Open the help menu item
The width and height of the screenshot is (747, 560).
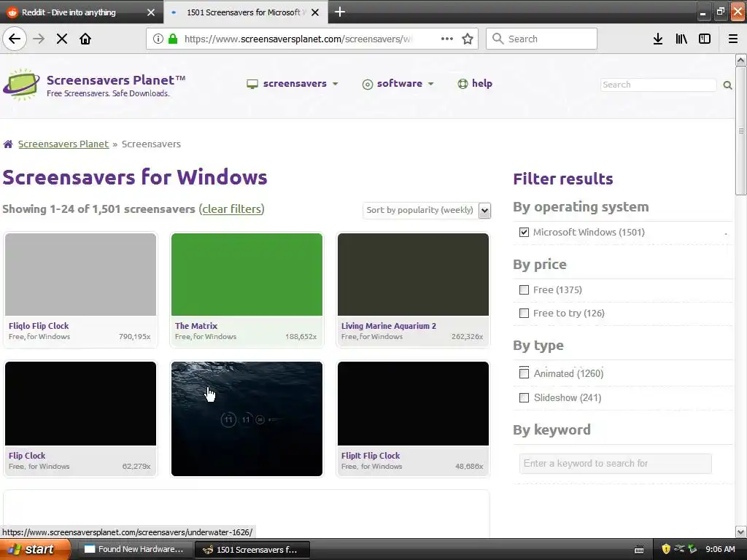click(x=475, y=84)
